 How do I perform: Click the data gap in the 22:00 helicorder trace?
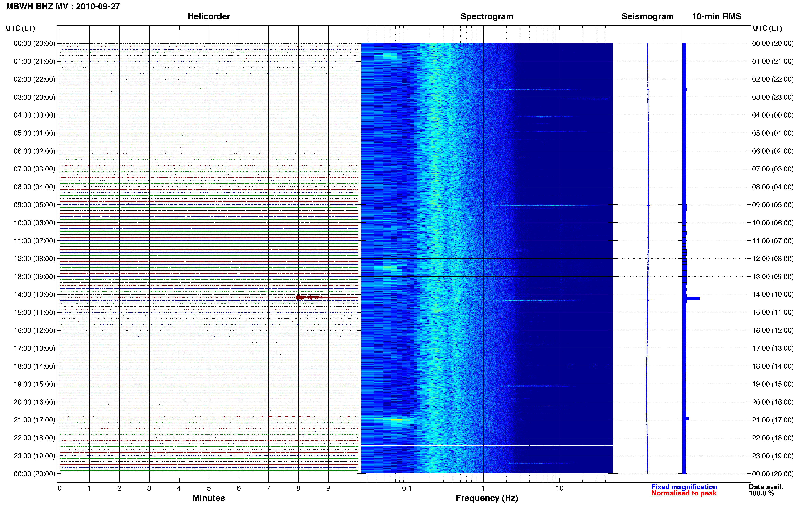tap(214, 444)
